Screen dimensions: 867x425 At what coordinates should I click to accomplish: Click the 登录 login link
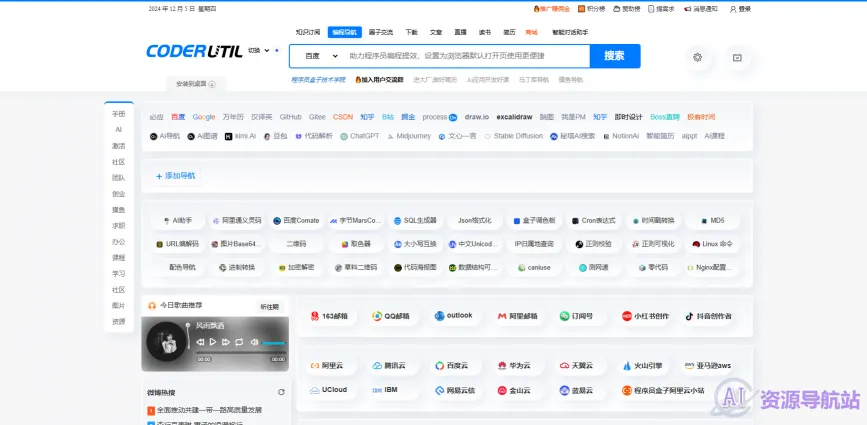740,9
